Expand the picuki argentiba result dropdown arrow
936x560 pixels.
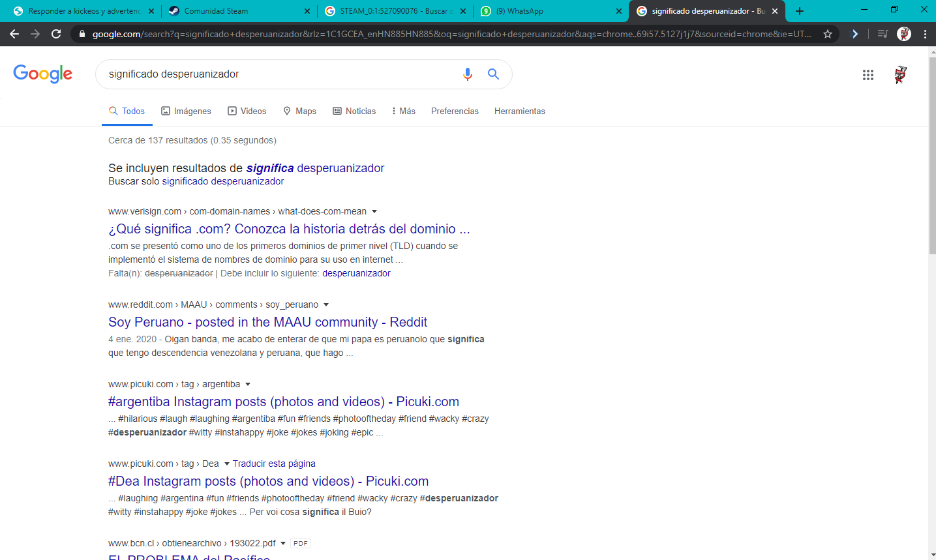(x=248, y=384)
